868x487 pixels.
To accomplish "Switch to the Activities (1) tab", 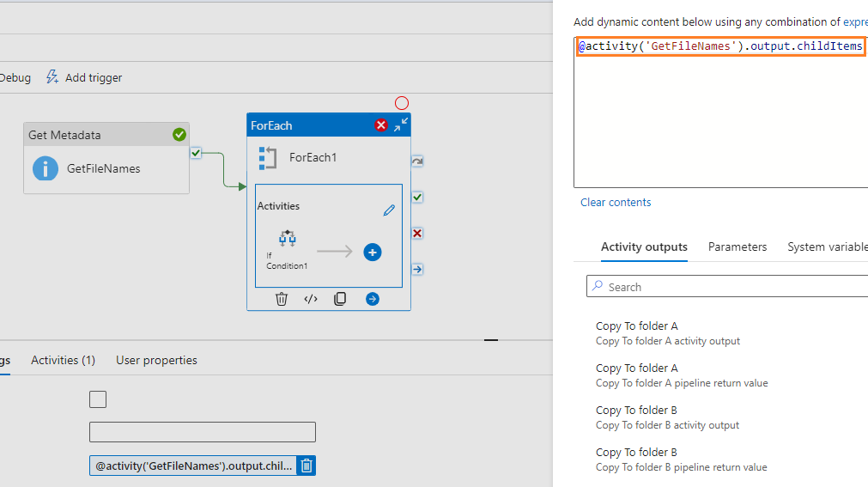I will (x=64, y=360).
